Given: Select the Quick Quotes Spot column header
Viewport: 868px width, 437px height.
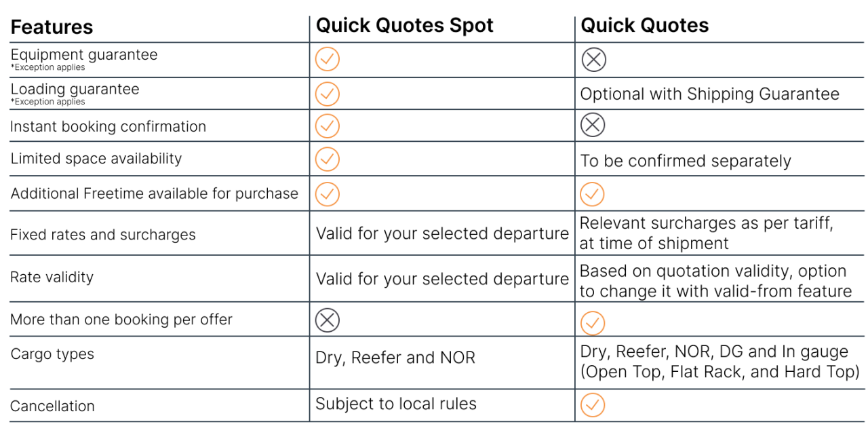Looking at the screenshot, I should [405, 26].
